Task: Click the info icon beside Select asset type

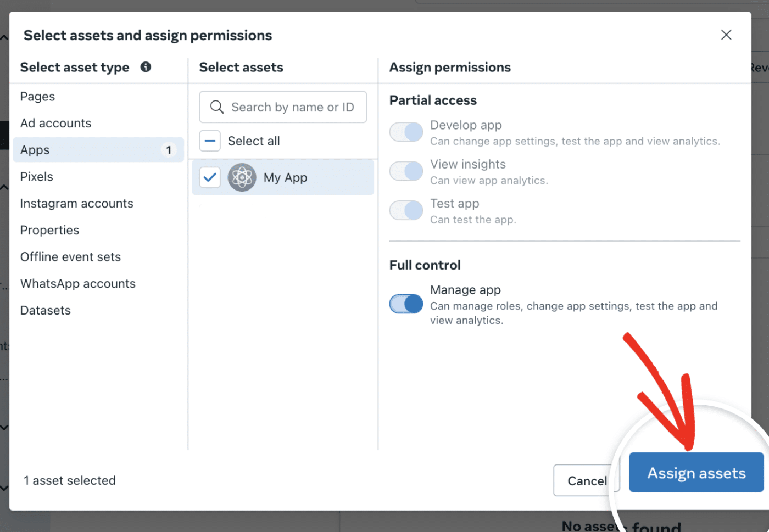Action: click(145, 67)
